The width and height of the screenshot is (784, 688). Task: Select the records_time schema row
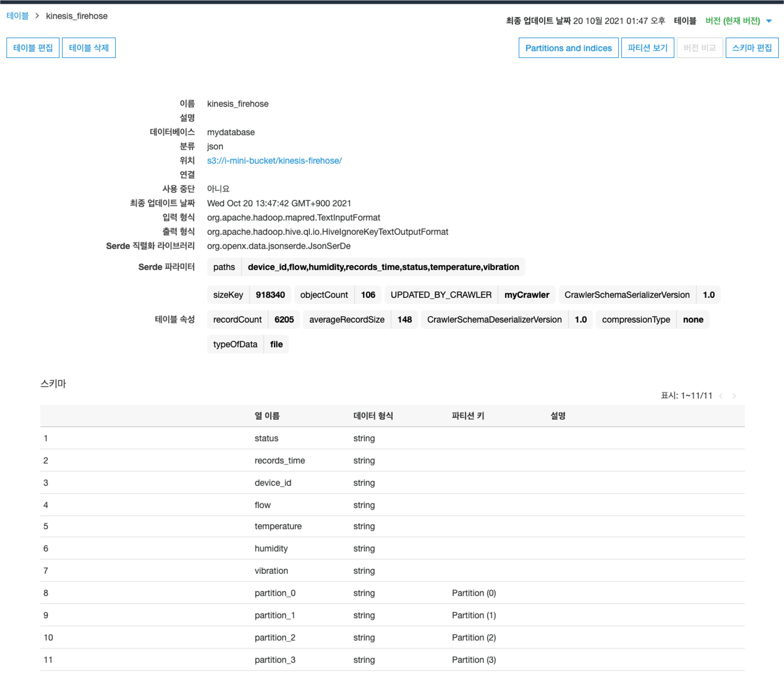(280, 460)
